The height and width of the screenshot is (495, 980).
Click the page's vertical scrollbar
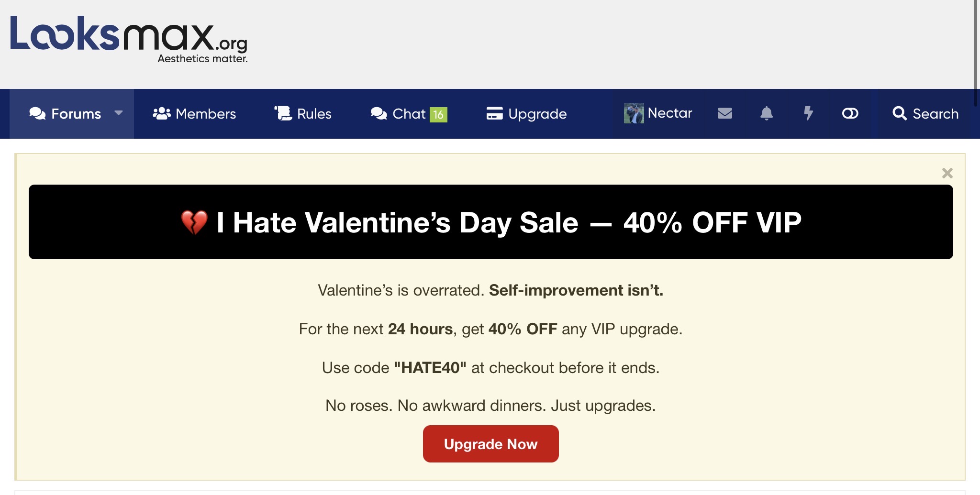[x=976, y=53]
